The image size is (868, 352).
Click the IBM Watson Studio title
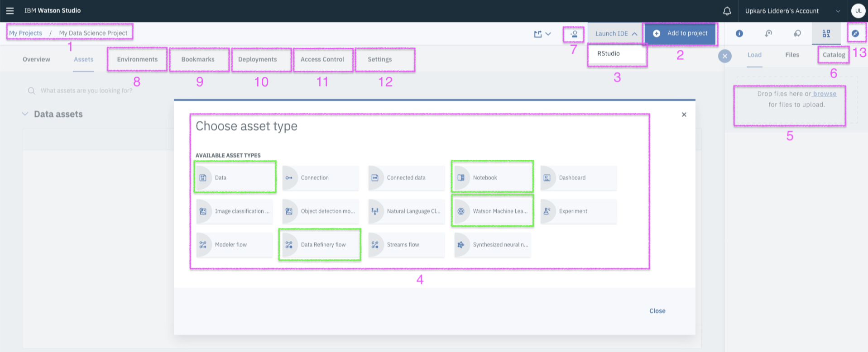point(53,10)
